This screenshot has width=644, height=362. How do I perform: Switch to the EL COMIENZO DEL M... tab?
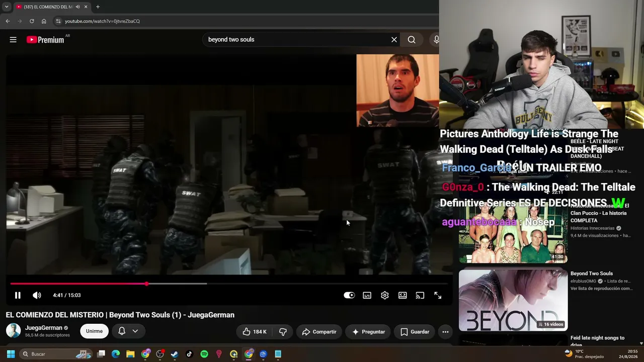click(48, 7)
